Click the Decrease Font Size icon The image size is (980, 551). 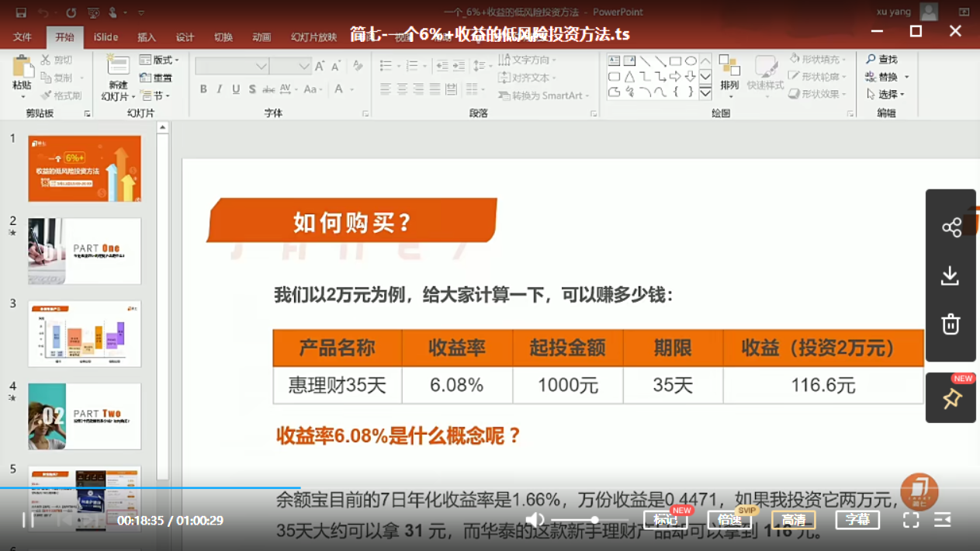point(336,66)
